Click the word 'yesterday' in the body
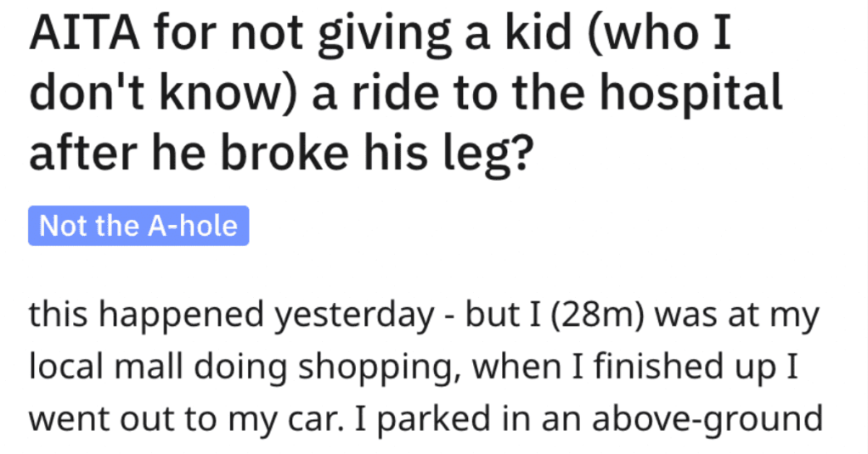The image size is (868, 454). point(355,317)
